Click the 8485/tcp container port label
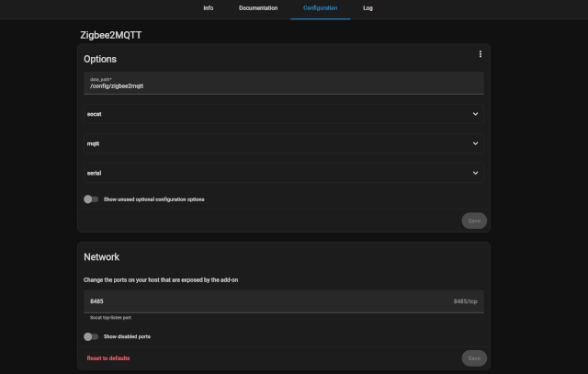 [x=465, y=301]
